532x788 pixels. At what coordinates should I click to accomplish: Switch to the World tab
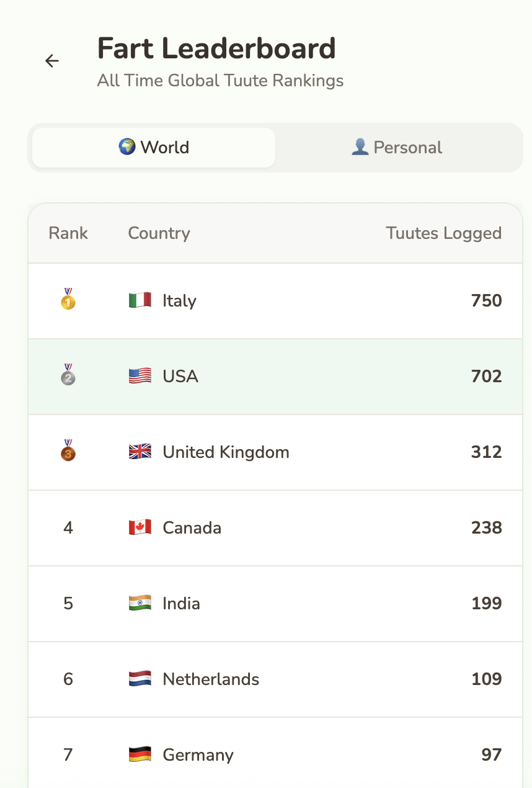pyautogui.click(x=154, y=148)
